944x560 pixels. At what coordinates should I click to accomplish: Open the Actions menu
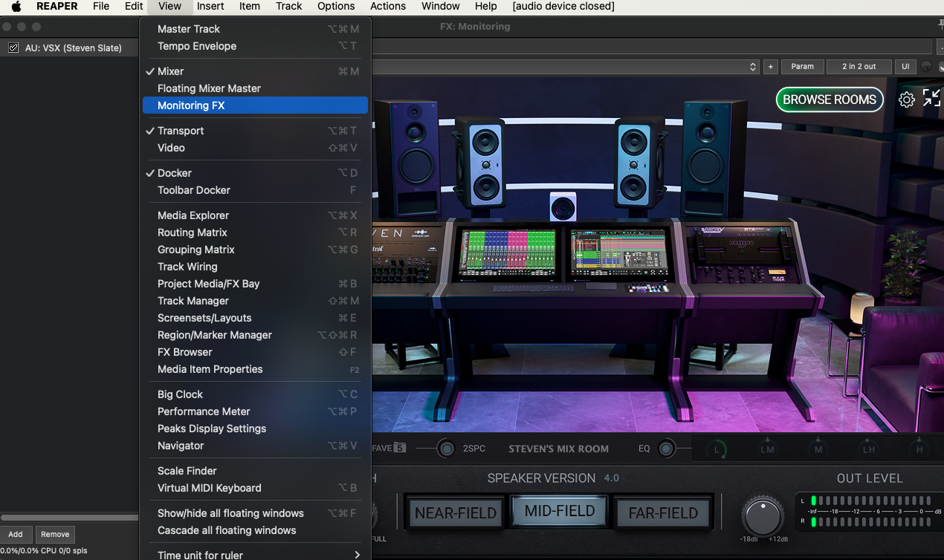click(x=388, y=6)
